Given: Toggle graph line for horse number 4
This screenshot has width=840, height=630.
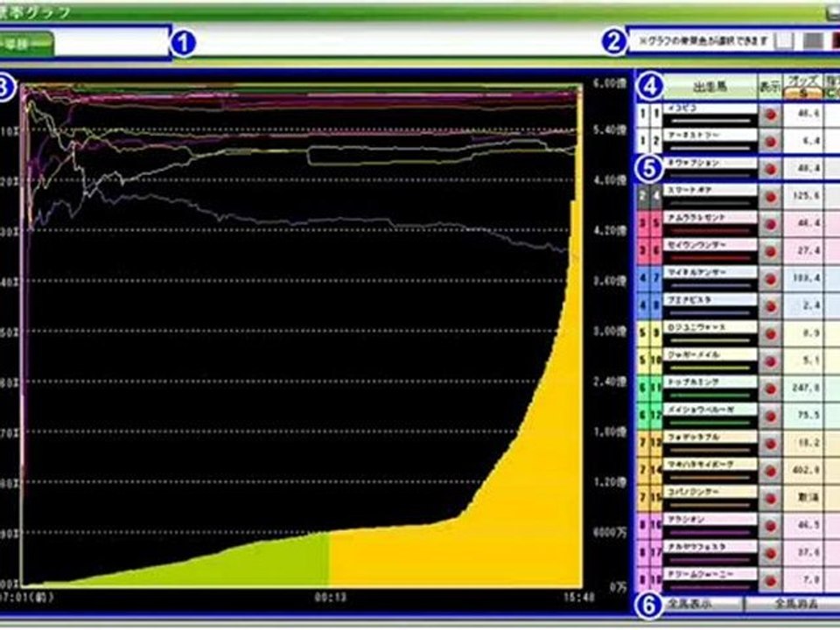Looking at the screenshot, I should [770, 197].
